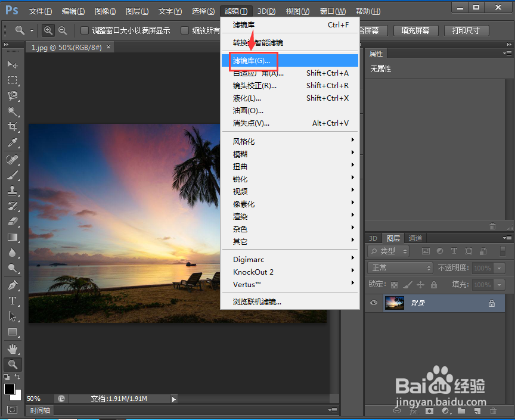Screen dimensions: 515x420
Task: Choose 液化(L)... menu item
Action: coord(290,98)
